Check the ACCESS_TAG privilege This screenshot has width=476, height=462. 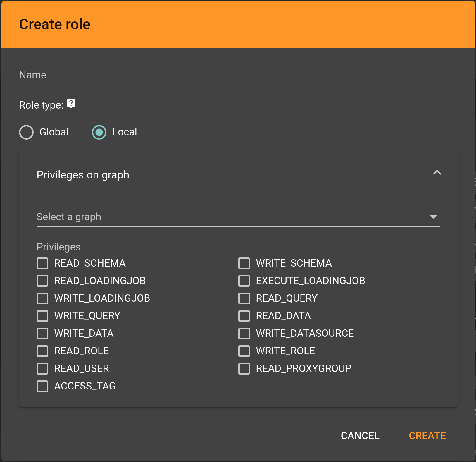pyautogui.click(x=42, y=386)
